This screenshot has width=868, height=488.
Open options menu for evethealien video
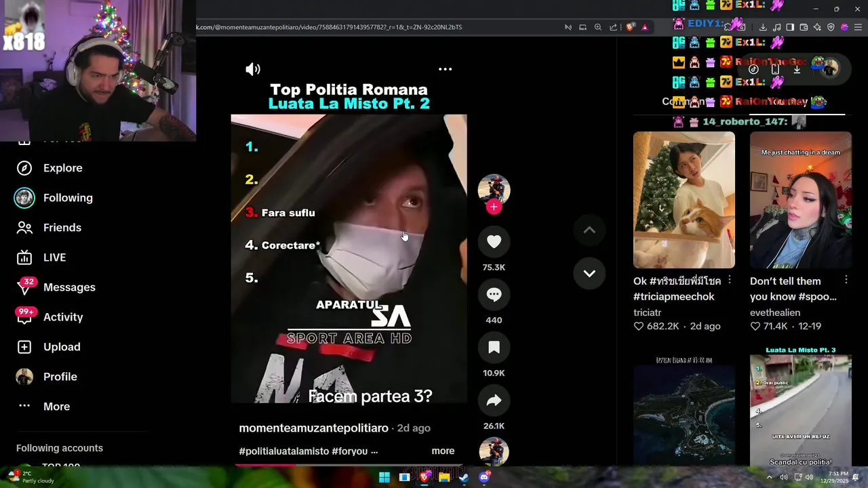846,280
